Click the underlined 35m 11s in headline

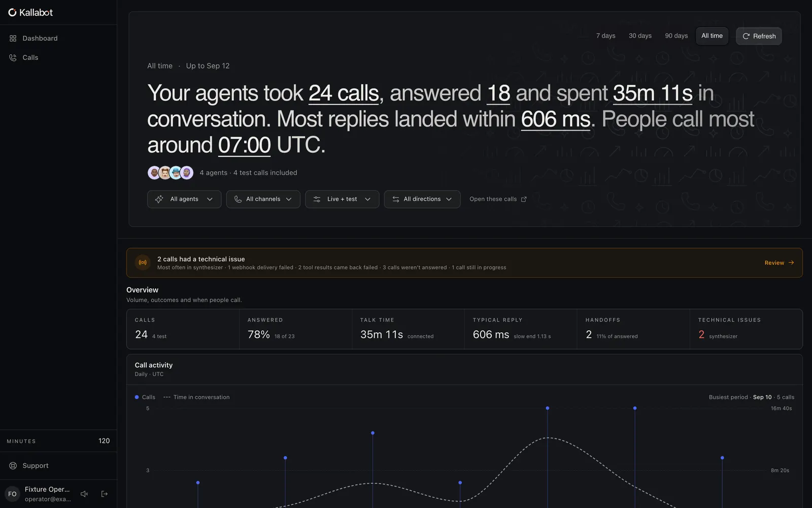click(653, 93)
